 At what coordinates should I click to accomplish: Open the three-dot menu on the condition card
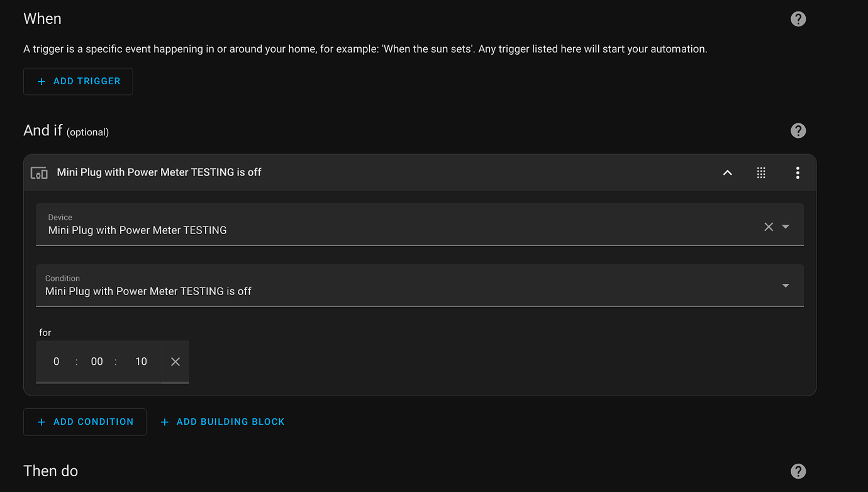click(798, 172)
